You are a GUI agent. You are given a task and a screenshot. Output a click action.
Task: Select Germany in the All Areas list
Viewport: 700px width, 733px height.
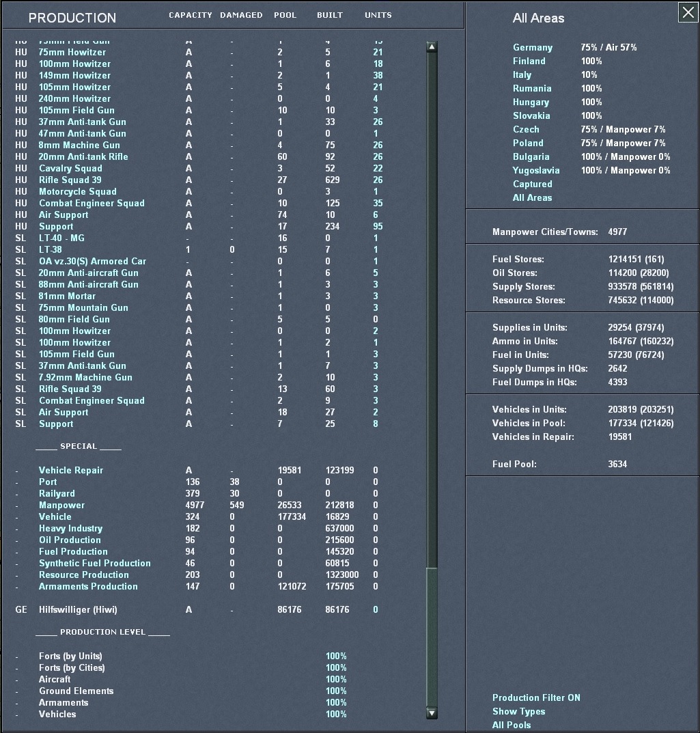(x=533, y=47)
